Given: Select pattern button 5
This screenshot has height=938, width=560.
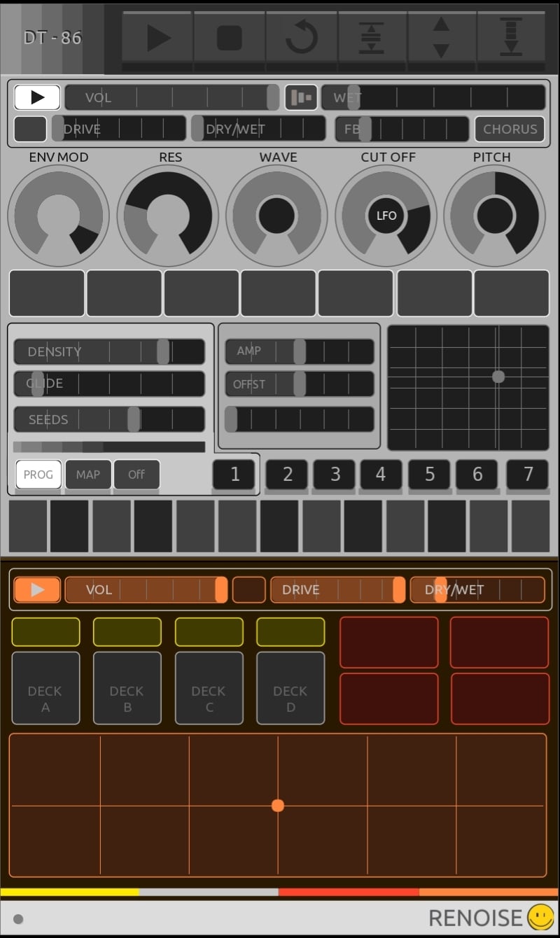Looking at the screenshot, I should coord(429,474).
